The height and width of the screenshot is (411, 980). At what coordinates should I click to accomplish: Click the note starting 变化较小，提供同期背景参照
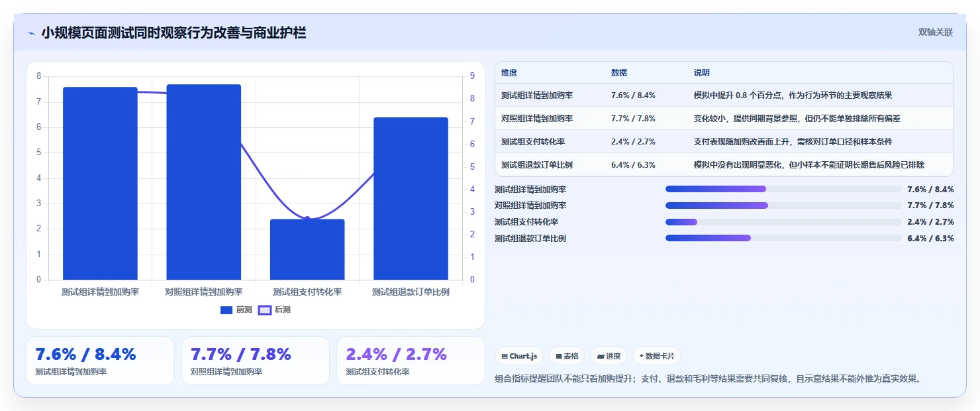click(797, 119)
